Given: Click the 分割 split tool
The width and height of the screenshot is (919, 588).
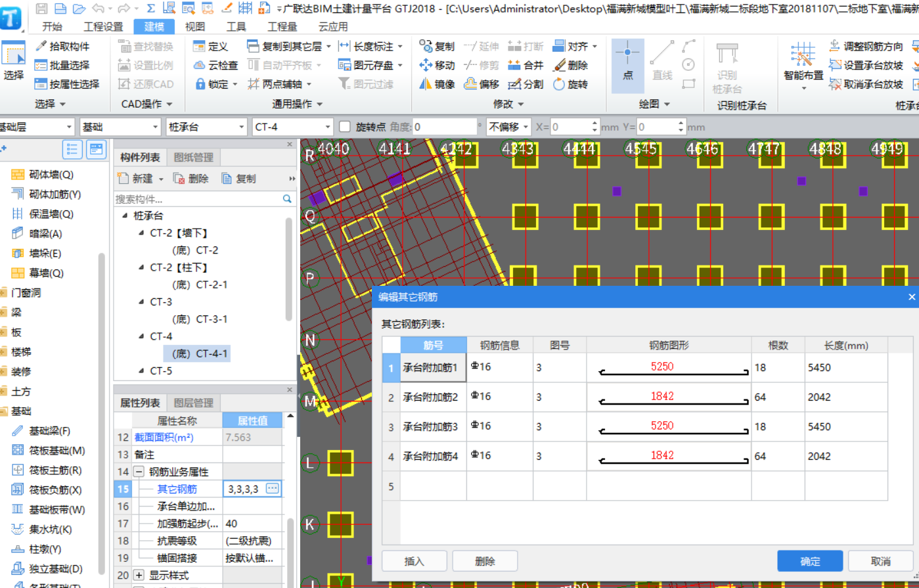Looking at the screenshot, I should [526, 84].
